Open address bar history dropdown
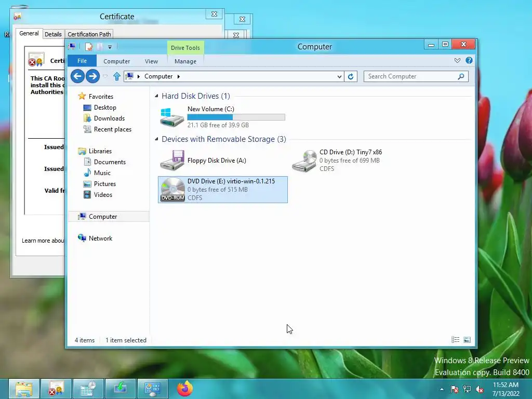The image size is (532, 399). 339,77
